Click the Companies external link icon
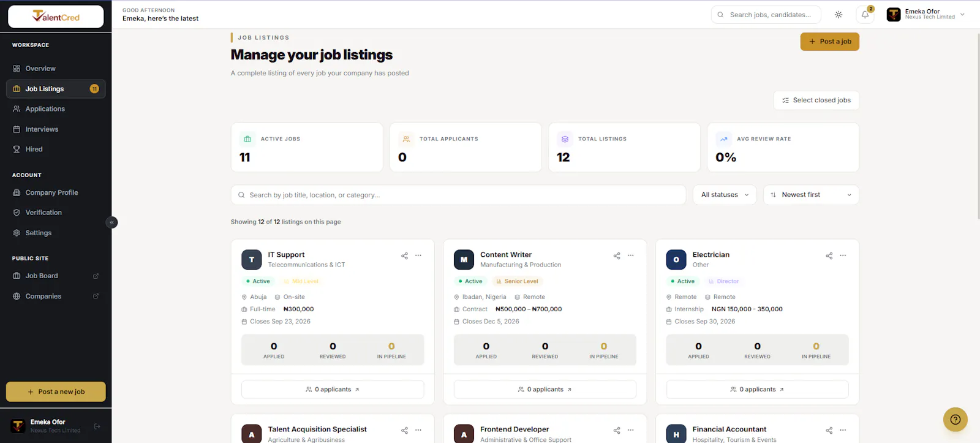980x443 pixels. 96,297
